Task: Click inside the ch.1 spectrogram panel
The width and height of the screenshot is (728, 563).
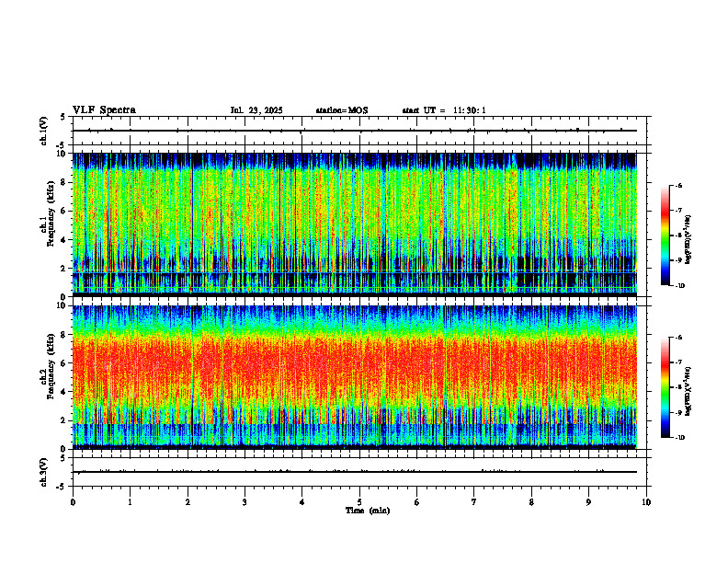Action: pos(354,223)
